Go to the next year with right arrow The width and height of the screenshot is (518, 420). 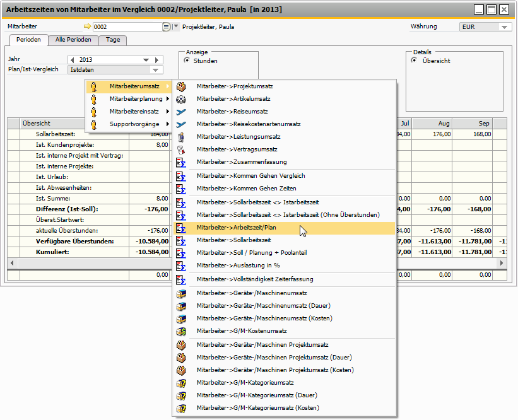[158, 60]
